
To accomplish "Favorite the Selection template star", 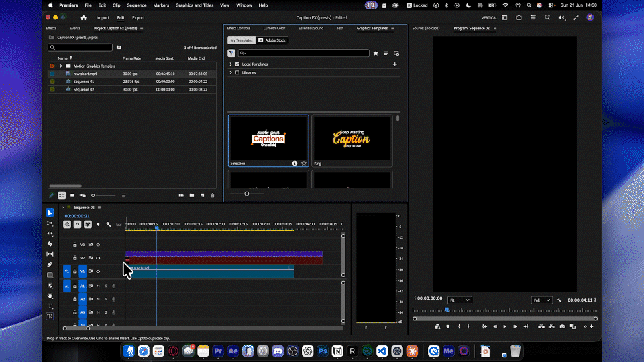I will [x=304, y=163].
